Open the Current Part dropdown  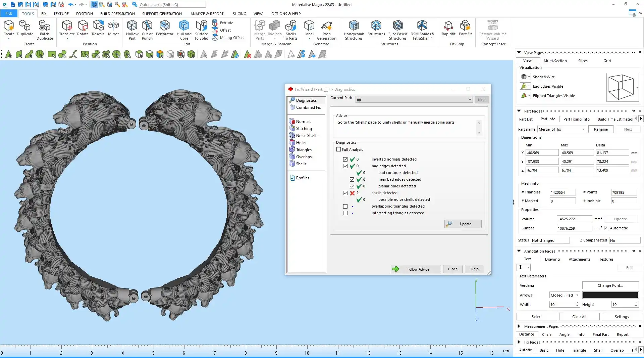pos(470,99)
